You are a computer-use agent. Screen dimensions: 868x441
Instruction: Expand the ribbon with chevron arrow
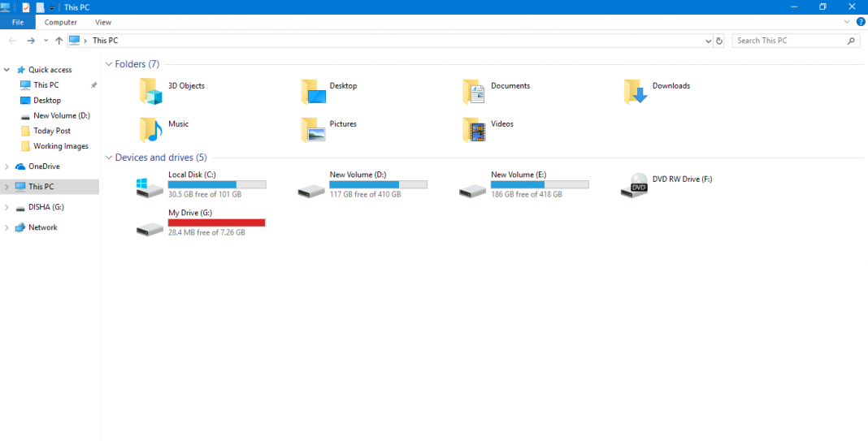tap(848, 22)
